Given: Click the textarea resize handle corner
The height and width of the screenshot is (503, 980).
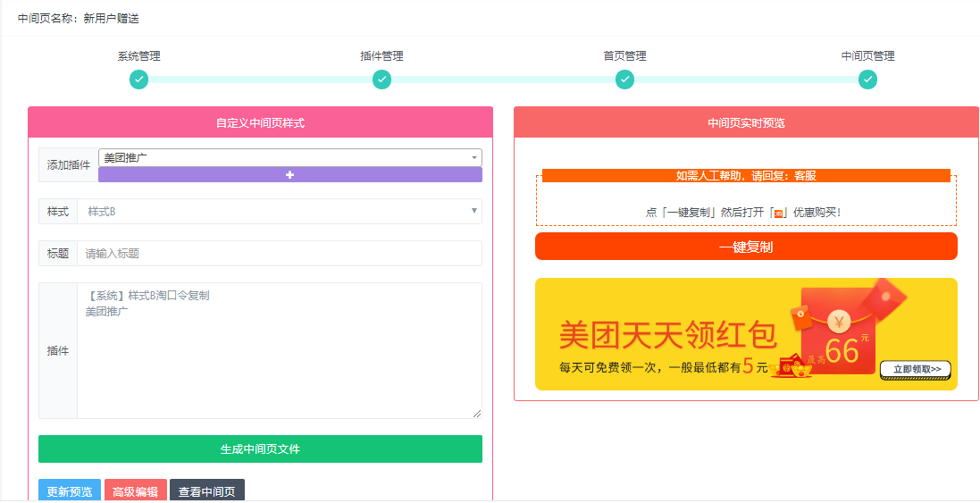Looking at the screenshot, I should [x=477, y=414].
